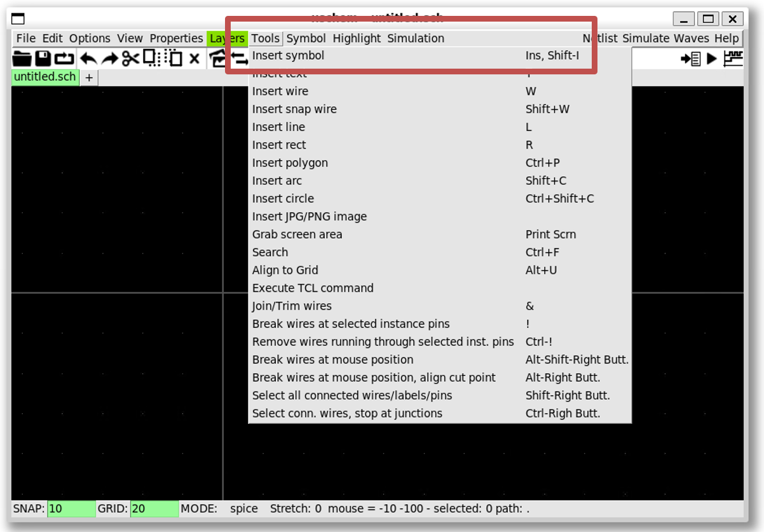Viewport: 764px width, 532px height.
Task: Choose Insert polygon
Action: 440,163
